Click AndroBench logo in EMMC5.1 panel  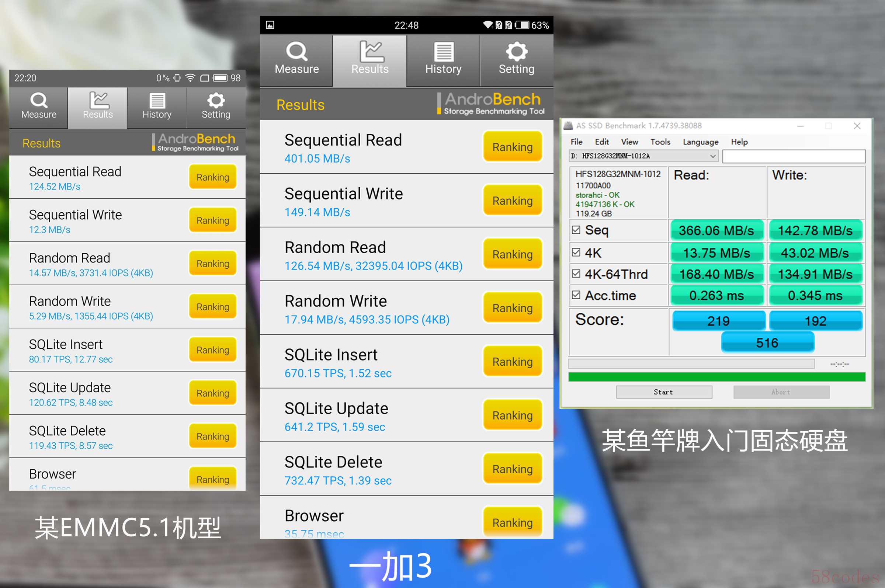[195, 143]
